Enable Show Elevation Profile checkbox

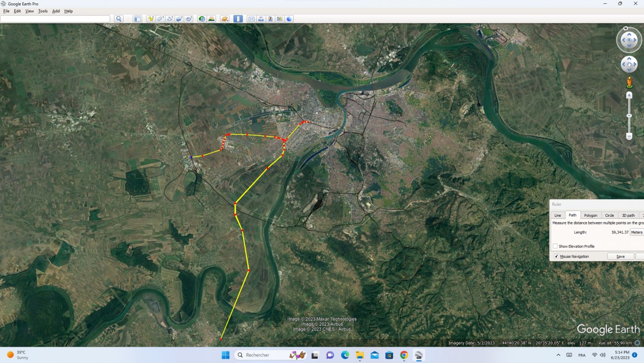point(555,246)
